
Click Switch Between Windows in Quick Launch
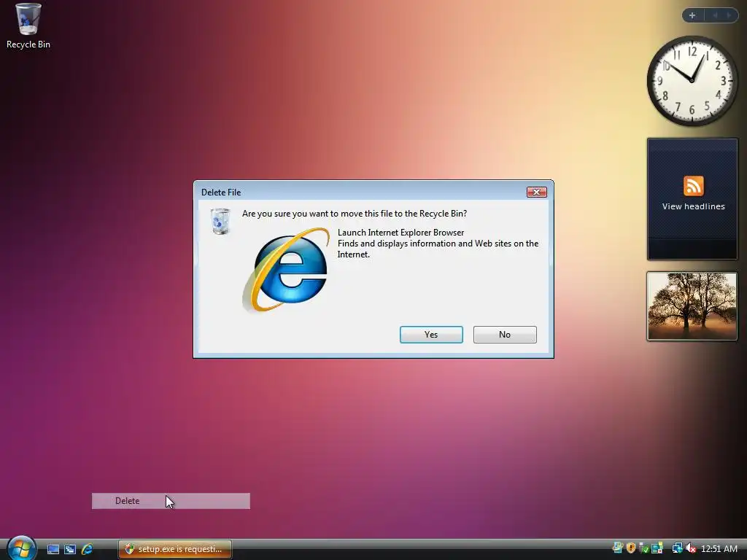[70, 549]
